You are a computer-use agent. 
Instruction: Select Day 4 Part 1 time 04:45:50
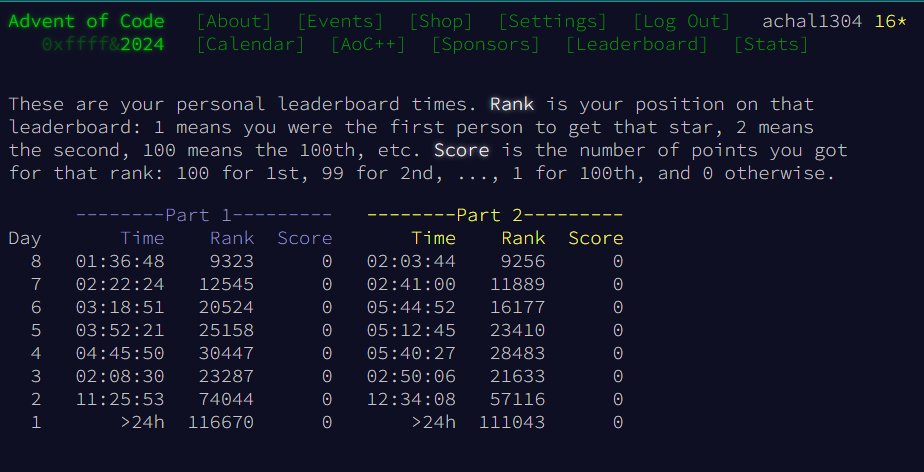[x=120, y=353]
